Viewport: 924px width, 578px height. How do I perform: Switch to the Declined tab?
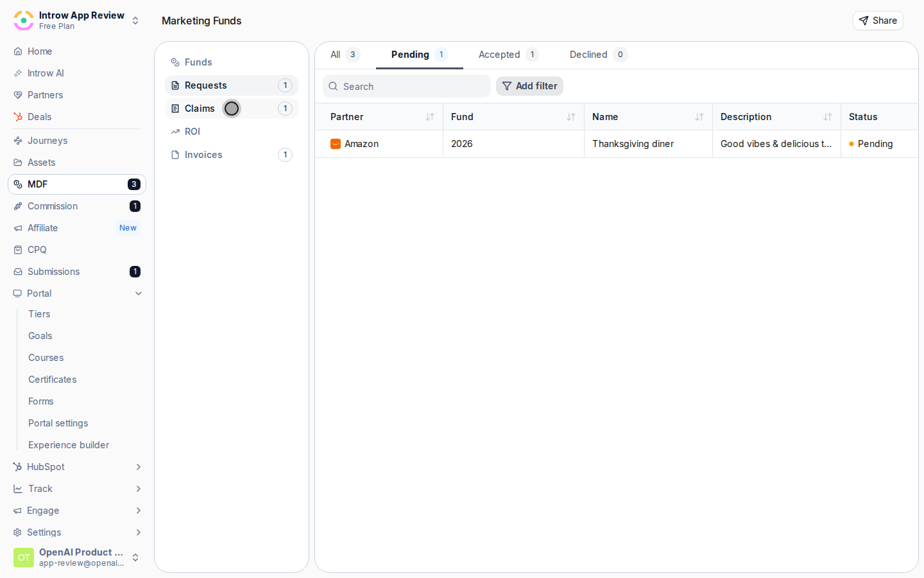[x=598, y=55]
